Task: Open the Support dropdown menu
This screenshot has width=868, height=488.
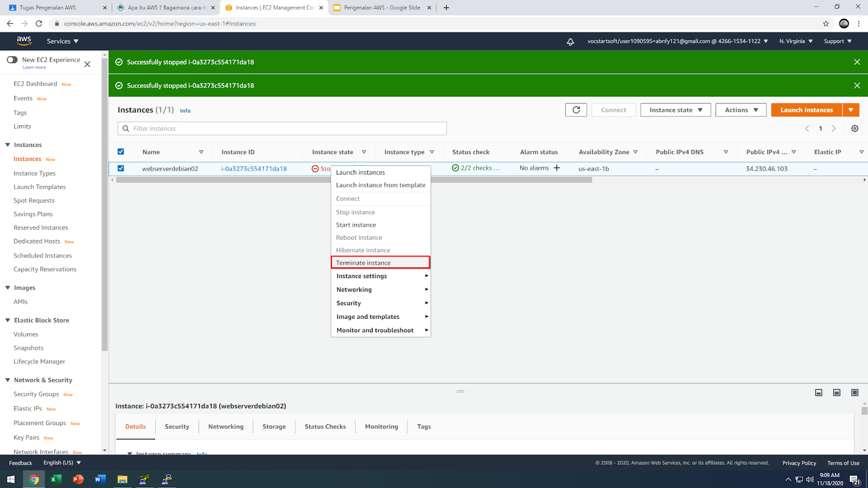Action: click(838, 41)
